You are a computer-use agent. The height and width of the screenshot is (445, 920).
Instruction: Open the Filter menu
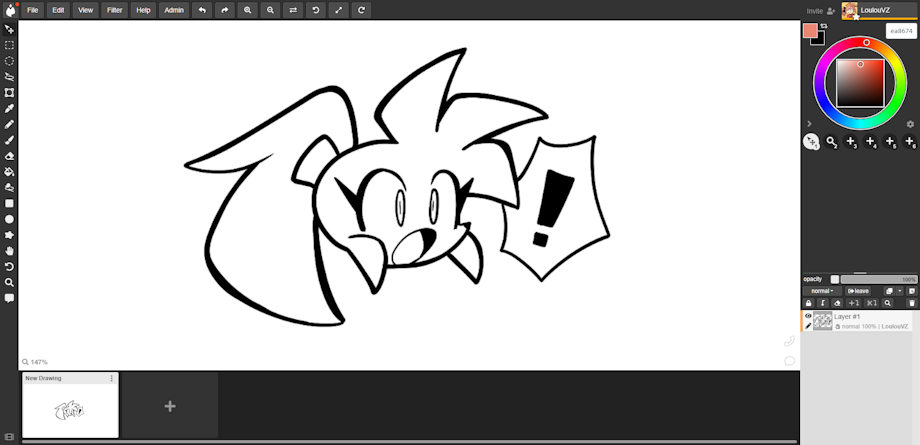tap(114, 10)
